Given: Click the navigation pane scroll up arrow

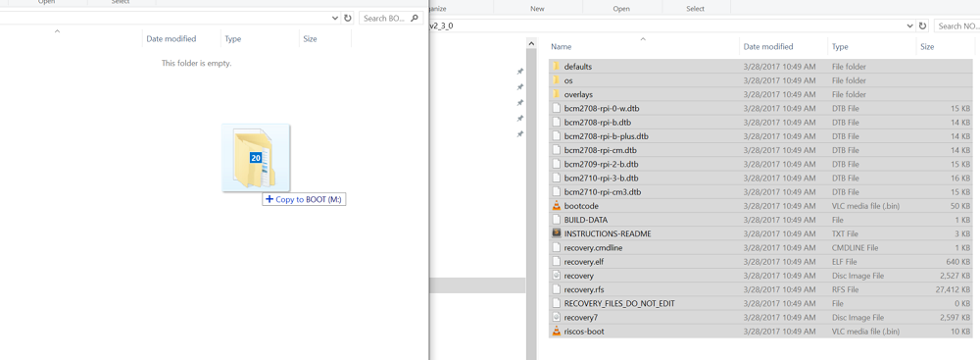Looking at the screenshot, I should point(532,44).
